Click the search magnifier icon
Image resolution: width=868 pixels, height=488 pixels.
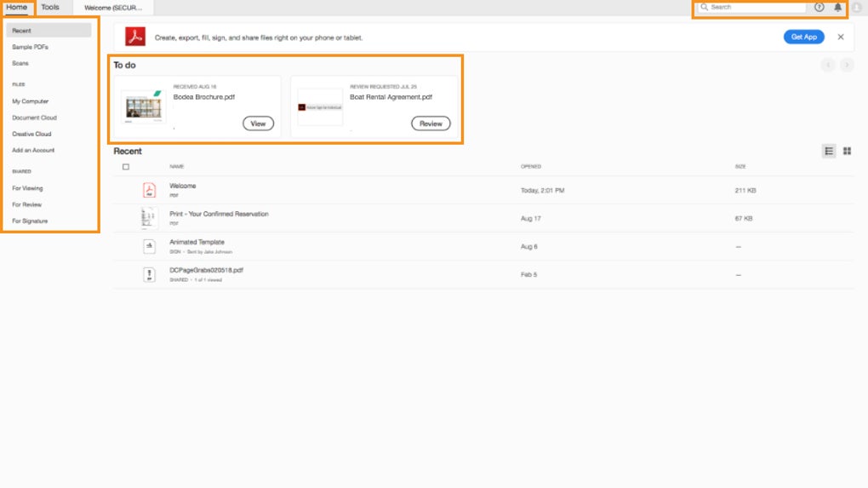704,7
